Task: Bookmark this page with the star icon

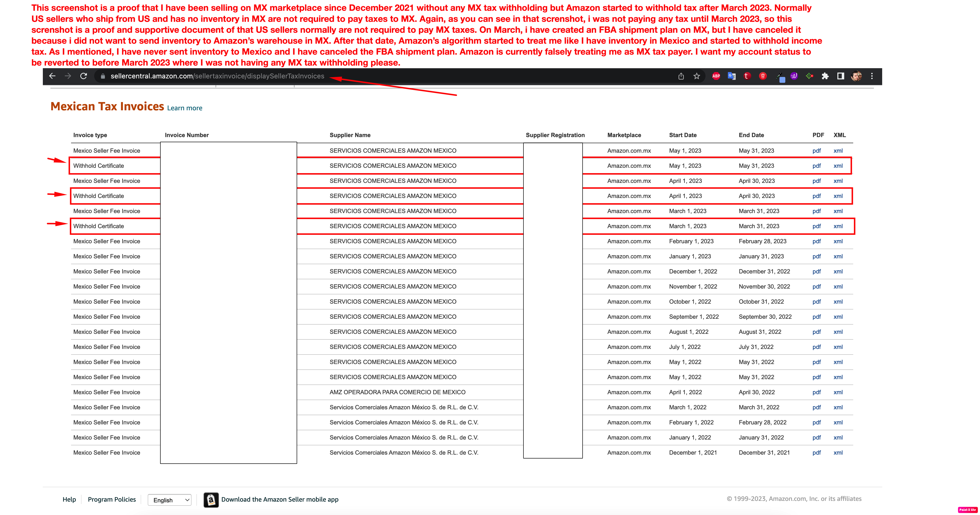Action: click(x=696, y=76)
